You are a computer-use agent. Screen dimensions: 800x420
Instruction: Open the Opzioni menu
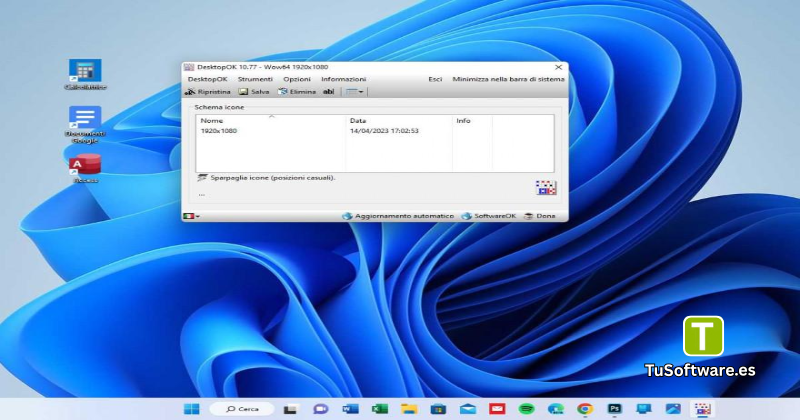point(297,79)
